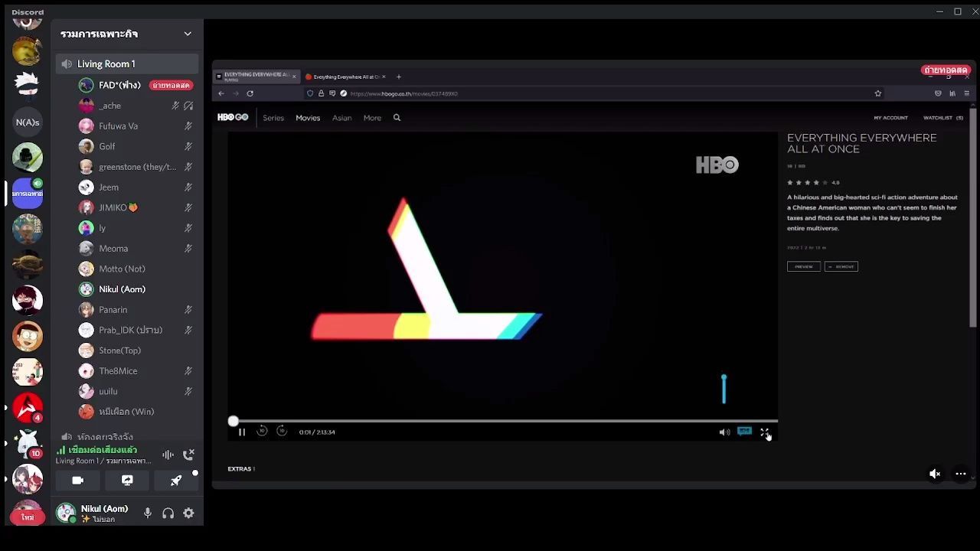This screenshot has height=551, width=980.
Task: Open the Watchlist link
Action: tap(943, 118)
